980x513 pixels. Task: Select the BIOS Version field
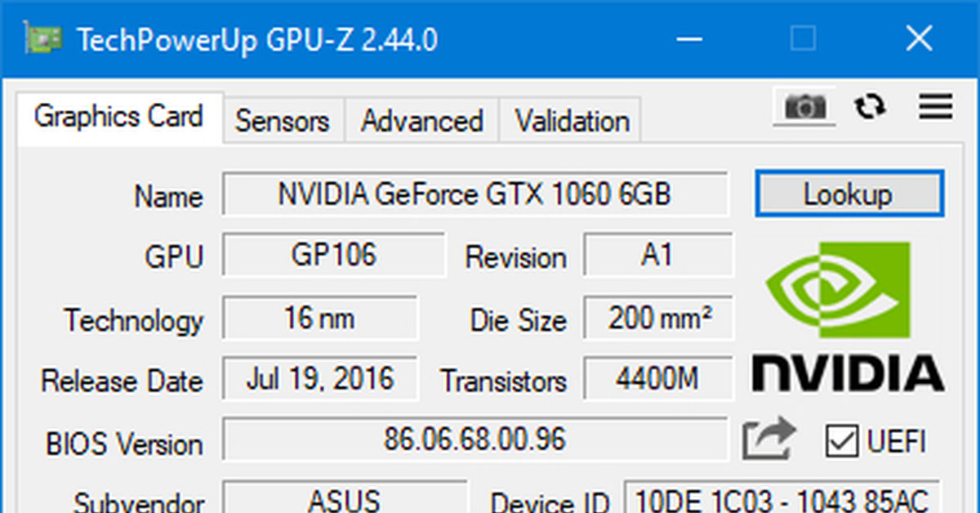[x=474, y=439]
